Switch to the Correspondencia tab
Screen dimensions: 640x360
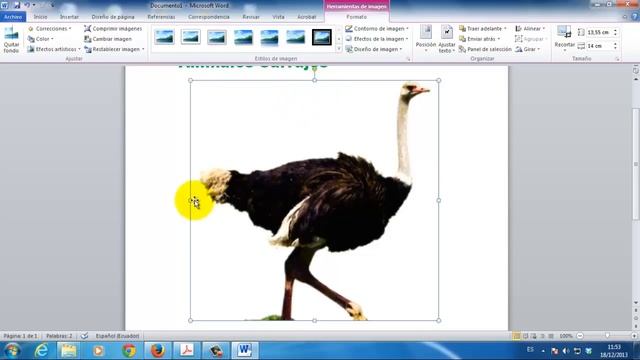coord(209,17)
